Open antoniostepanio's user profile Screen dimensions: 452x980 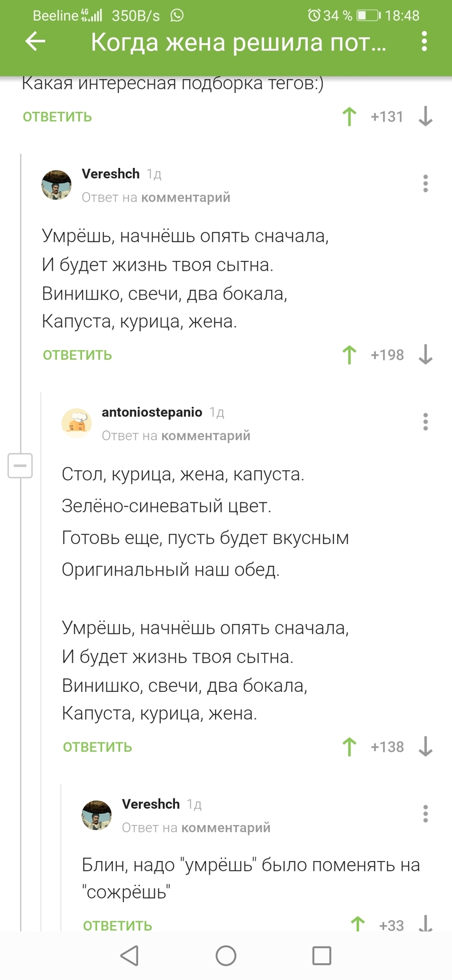(x=152, y=412)
